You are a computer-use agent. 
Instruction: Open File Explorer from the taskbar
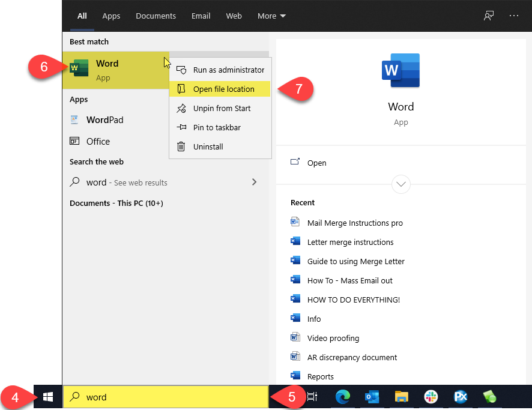point(401,396)
